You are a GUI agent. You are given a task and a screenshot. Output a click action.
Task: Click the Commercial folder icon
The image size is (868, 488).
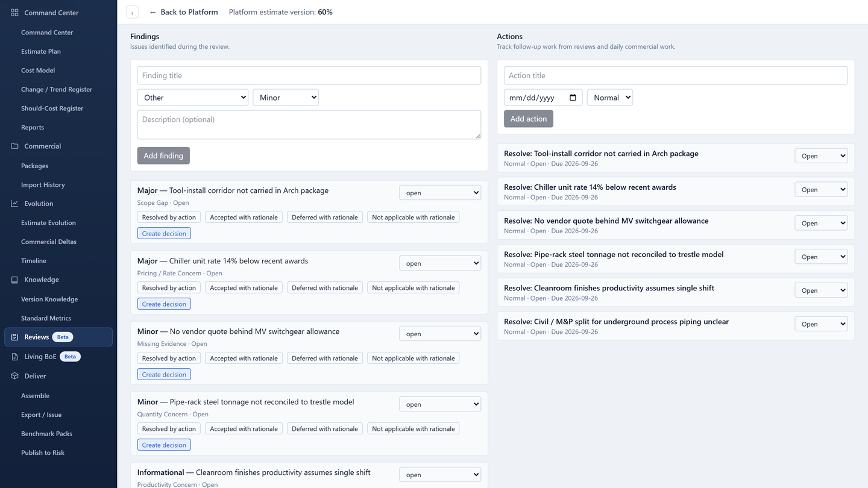[x=14, y=146]
